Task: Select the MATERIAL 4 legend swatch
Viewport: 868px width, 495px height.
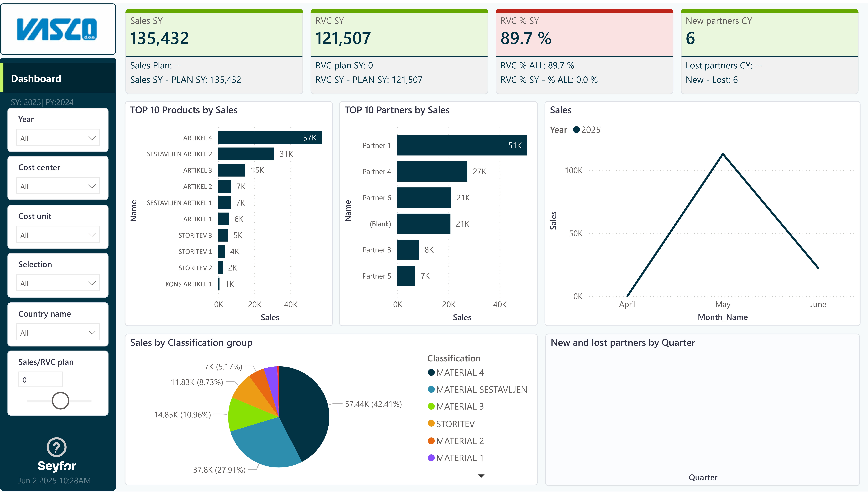Action: [431, 373]
